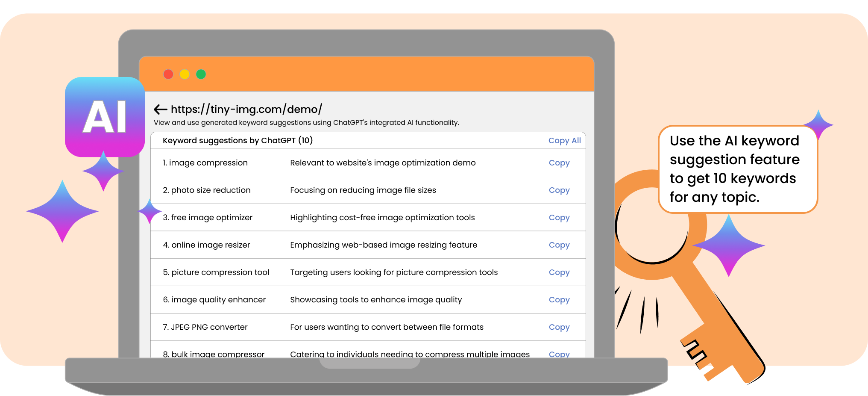The width and height of the screenshot is (868, 396).
Task: Click the URL https://tiny-img.com/demo/
Action: (246, 109)
